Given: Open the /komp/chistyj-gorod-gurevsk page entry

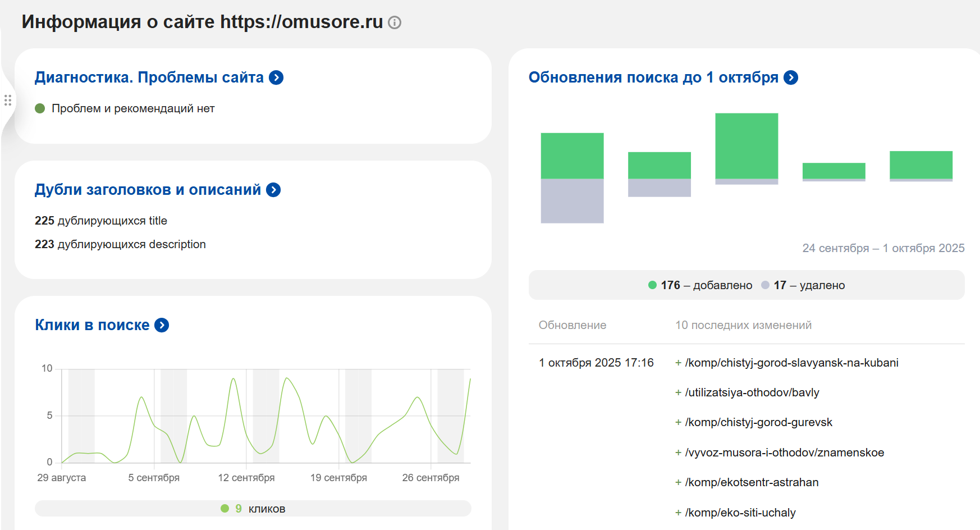Looking at the screenshot, I should (758, 422).
